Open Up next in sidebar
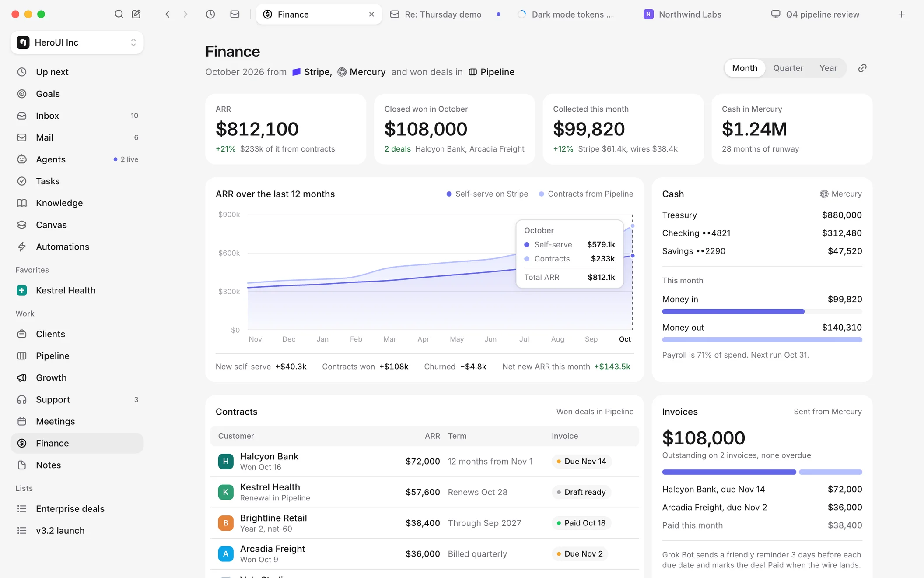 pyautogui.click(x=77, y=72)
